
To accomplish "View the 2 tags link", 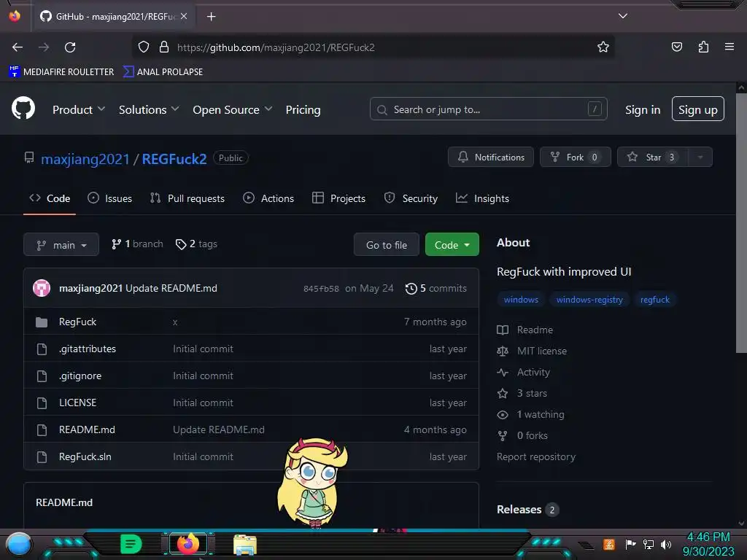I will pos(196,244).
